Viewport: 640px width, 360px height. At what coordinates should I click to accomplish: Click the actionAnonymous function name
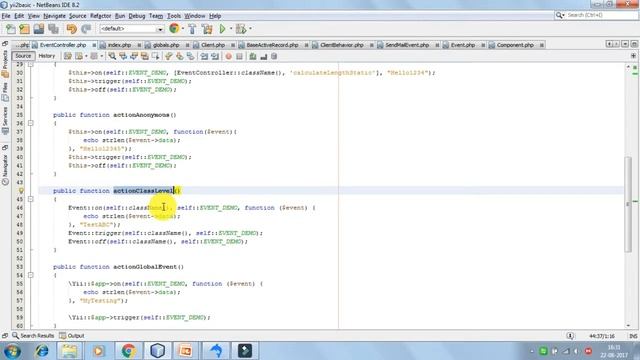(x=142, y=115)
